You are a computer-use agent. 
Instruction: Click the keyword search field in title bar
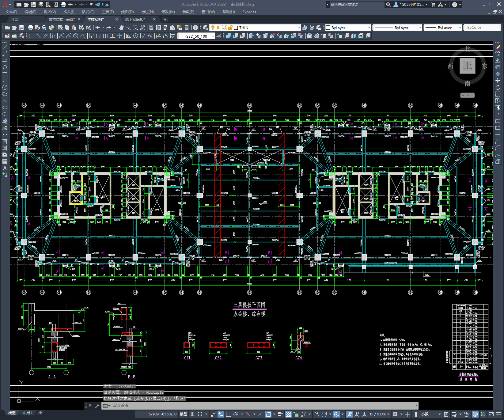357,5
